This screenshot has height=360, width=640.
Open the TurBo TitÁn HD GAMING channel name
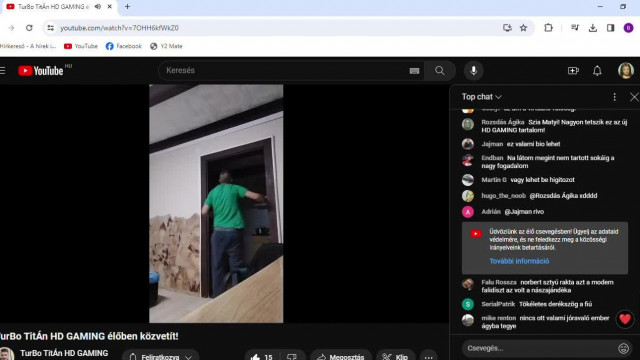point(64,353)
